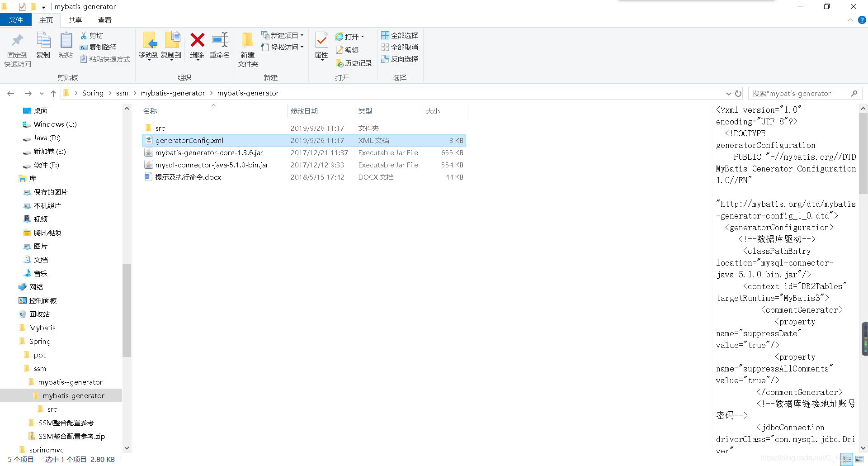
Task: Switch to the Home (主页) ribbon tab
Action: pos(46,20)
